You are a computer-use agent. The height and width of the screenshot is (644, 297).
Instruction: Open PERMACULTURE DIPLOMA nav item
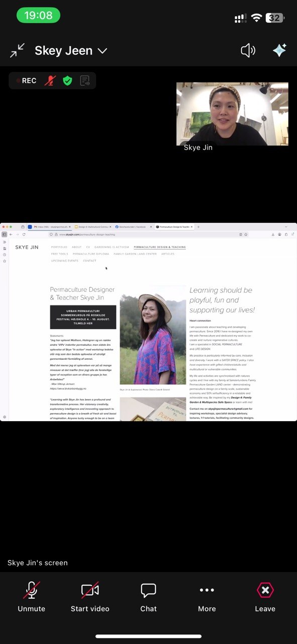coord(91,254)
